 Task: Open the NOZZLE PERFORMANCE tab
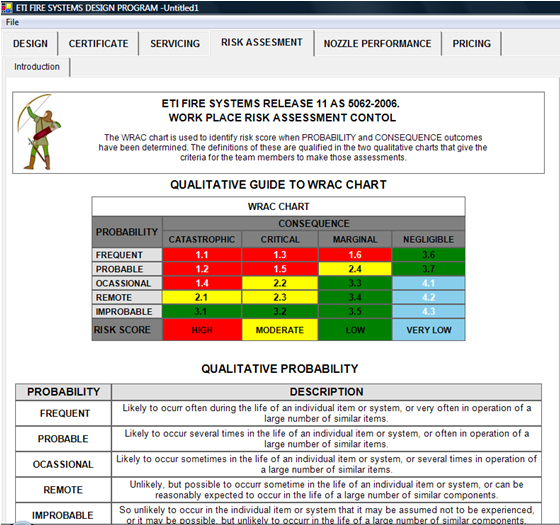click(x=377, y=44)
